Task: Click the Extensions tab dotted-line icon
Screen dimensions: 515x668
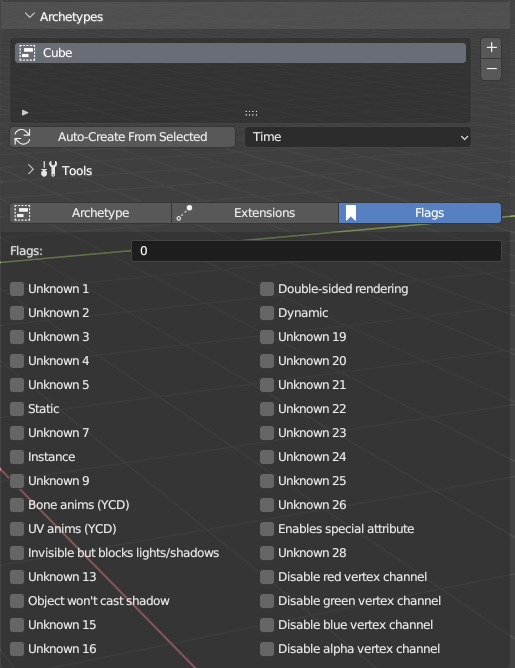Action: [x=184, y=213]
